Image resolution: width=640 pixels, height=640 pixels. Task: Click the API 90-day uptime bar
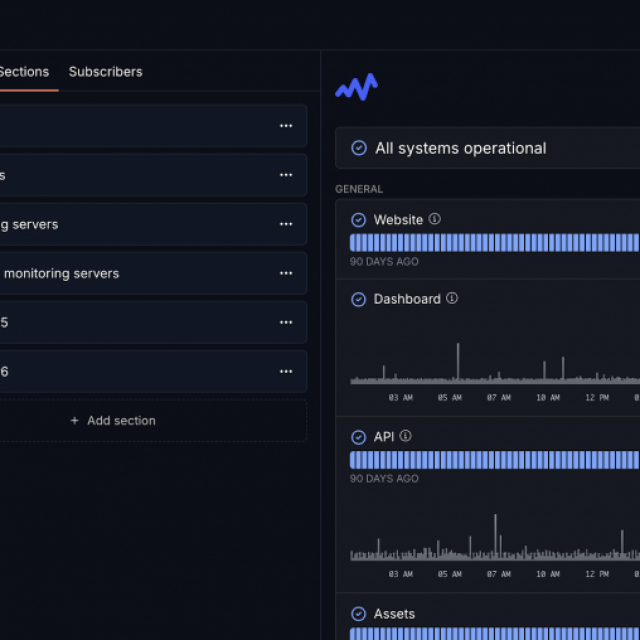(x=494, y=460)
